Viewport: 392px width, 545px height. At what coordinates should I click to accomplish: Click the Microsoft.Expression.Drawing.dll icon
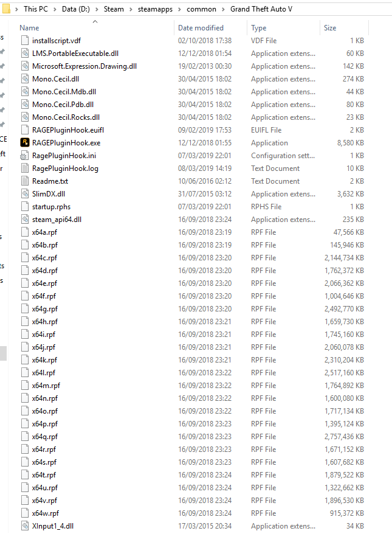point(25,66)
